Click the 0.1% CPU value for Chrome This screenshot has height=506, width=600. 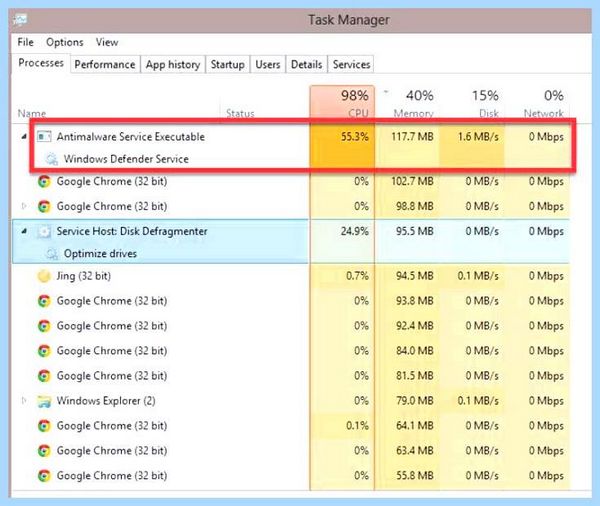pos(357,426)
